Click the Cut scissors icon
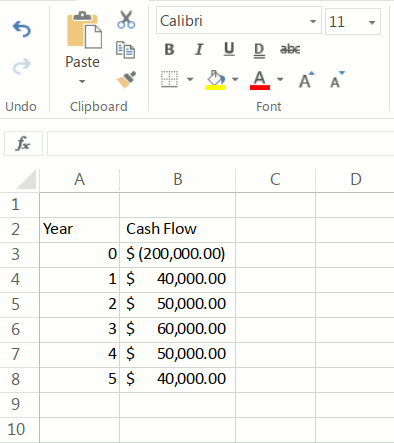Image resolution: width=394 pixels, height=443 pixels. coord(126,19)
